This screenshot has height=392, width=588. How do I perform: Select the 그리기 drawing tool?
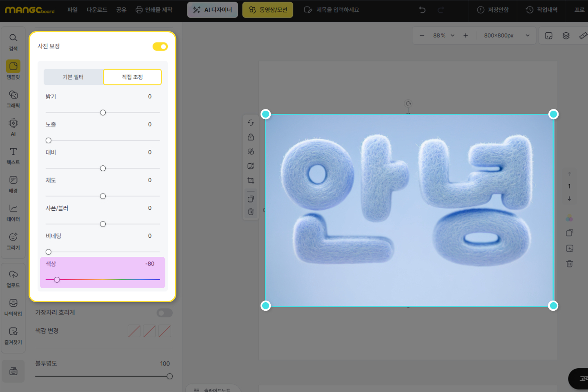click(13, 241)
